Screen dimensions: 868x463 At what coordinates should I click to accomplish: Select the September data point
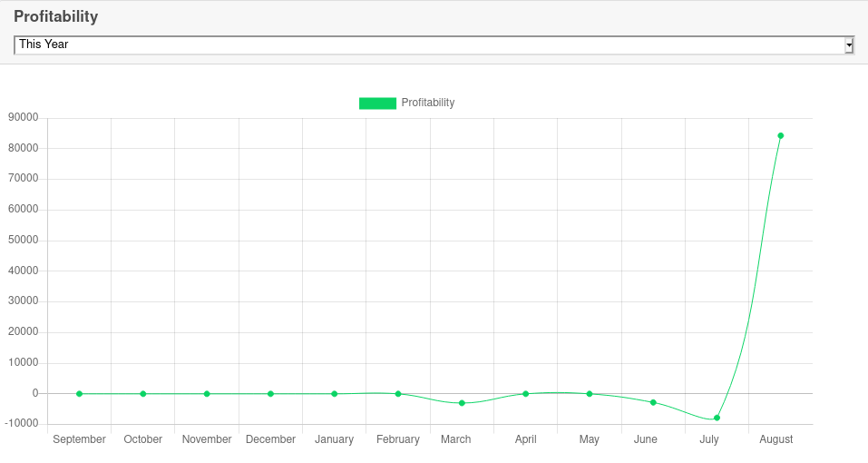coord(79,394)
